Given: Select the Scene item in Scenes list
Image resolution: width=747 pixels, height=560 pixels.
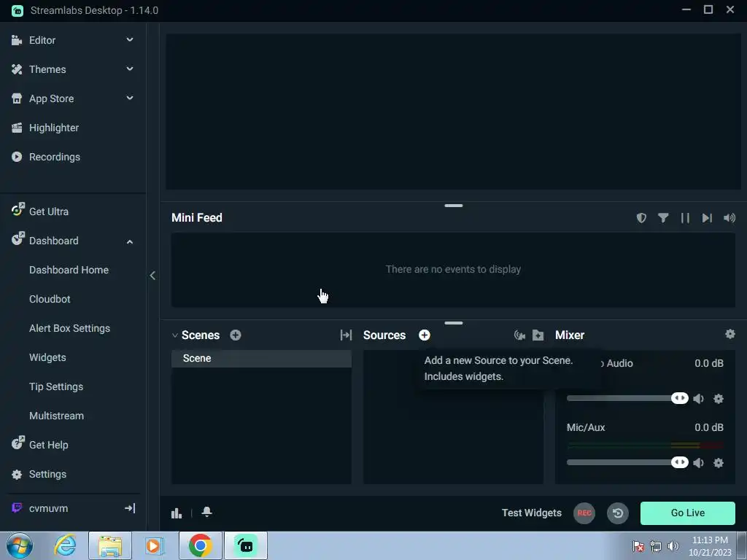Looking at the screenshot, I should click(x=262, y=358).
